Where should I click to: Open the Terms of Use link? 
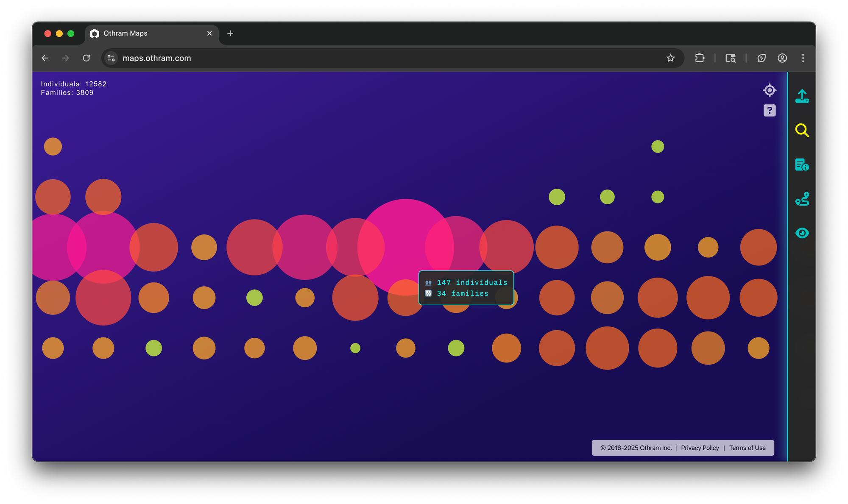[x=747, y=448]
